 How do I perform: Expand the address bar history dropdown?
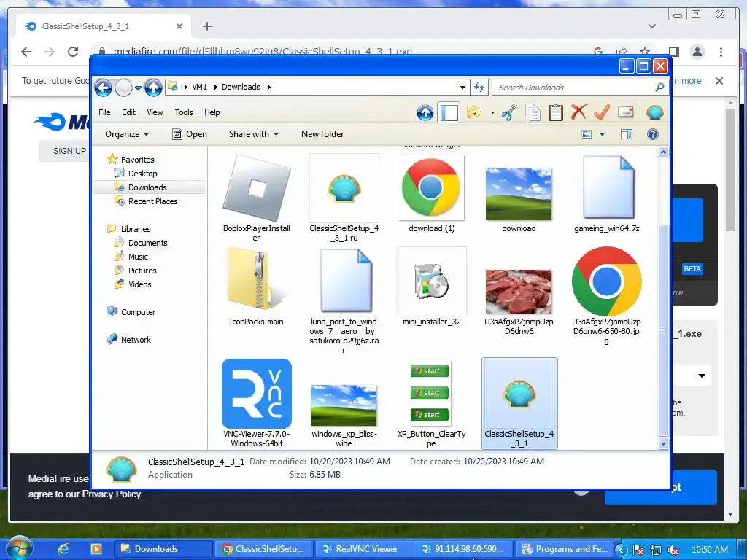pos(462,87)
